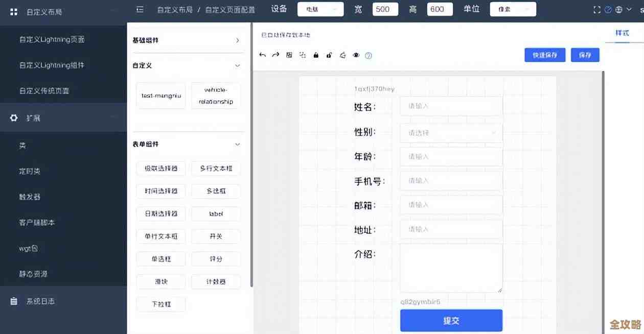Open the 扩展 menu in the left sidebar
The image size is (644, 334).
(x=33, y=117)
